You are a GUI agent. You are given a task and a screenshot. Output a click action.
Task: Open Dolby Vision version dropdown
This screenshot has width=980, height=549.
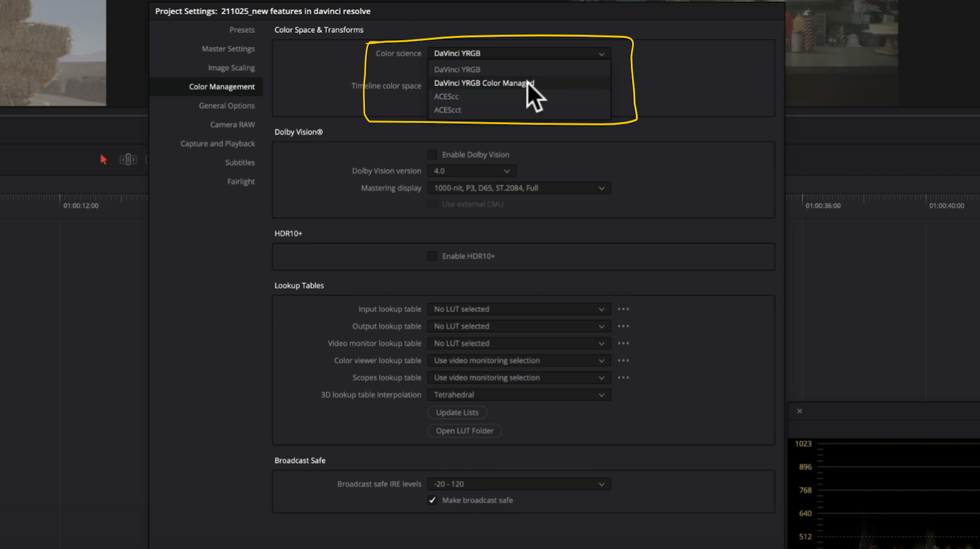(472, 171)
